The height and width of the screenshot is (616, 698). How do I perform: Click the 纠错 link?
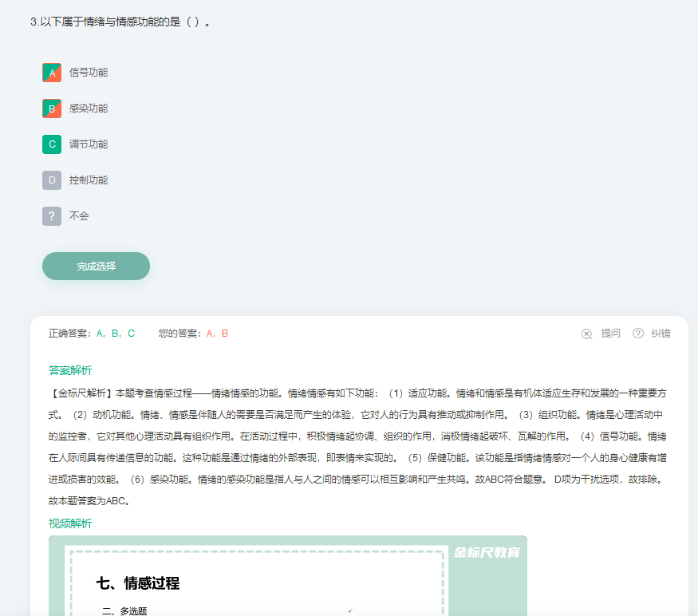coord(661,334)
